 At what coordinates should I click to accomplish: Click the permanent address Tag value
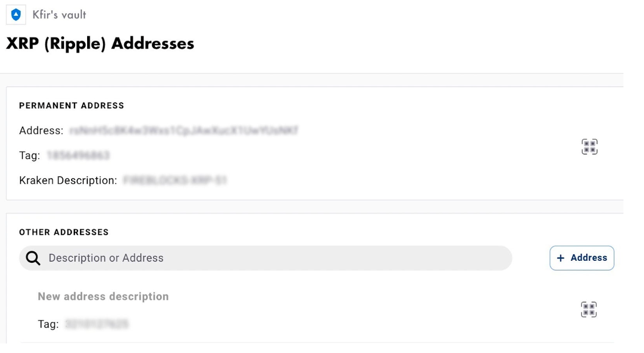point(78,156)
